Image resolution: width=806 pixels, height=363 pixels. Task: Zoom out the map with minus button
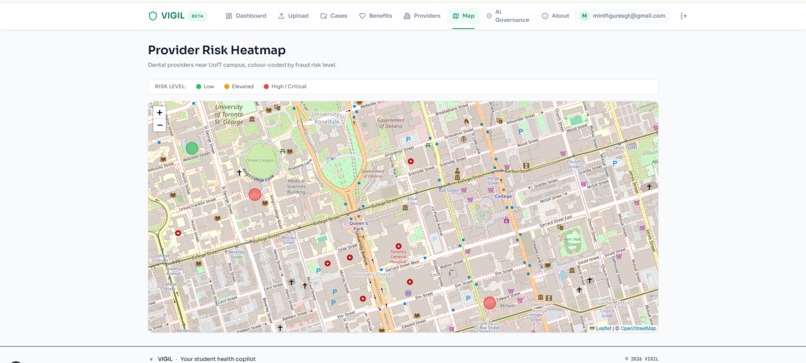160,125
